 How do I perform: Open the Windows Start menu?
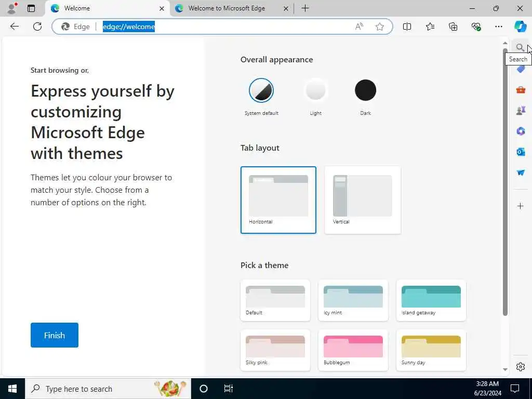coord(12,389)
